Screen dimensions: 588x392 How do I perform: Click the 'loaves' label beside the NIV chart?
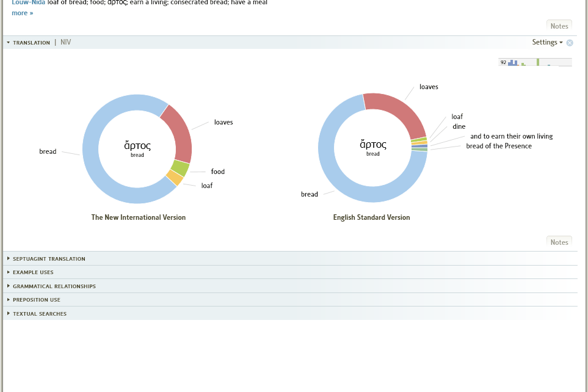(x=223, y=122)
